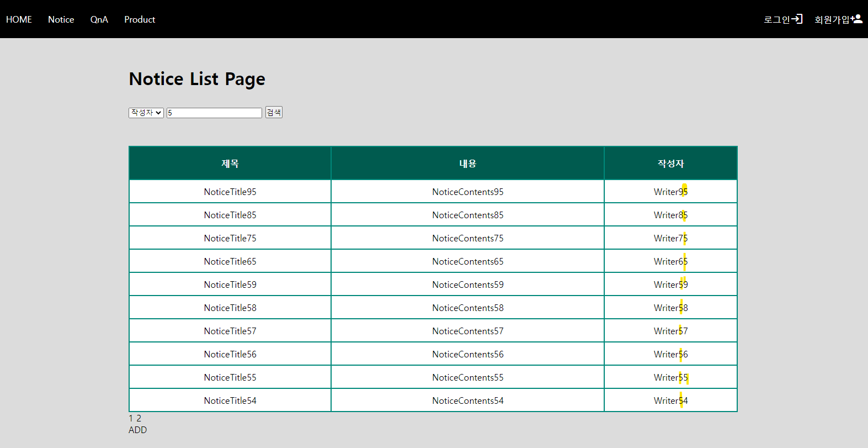
Task: Open NoticeTitle56 entry
Action: click(230, 354)
